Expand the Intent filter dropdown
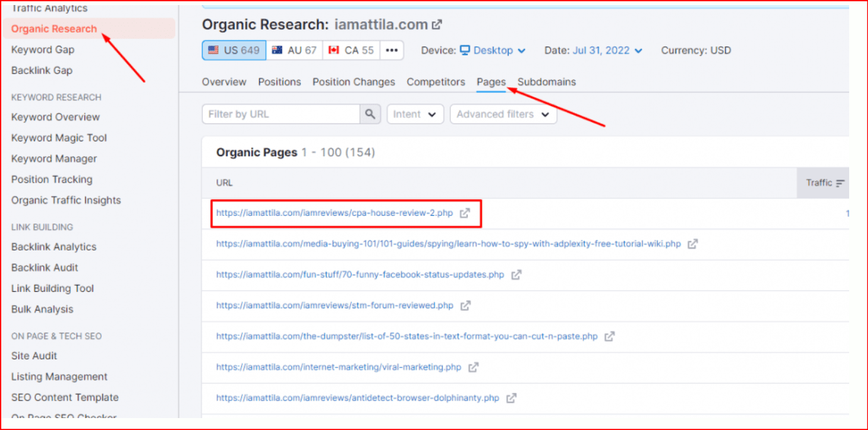Viewport: 868px width, 430px height. (x=415, y=114)
